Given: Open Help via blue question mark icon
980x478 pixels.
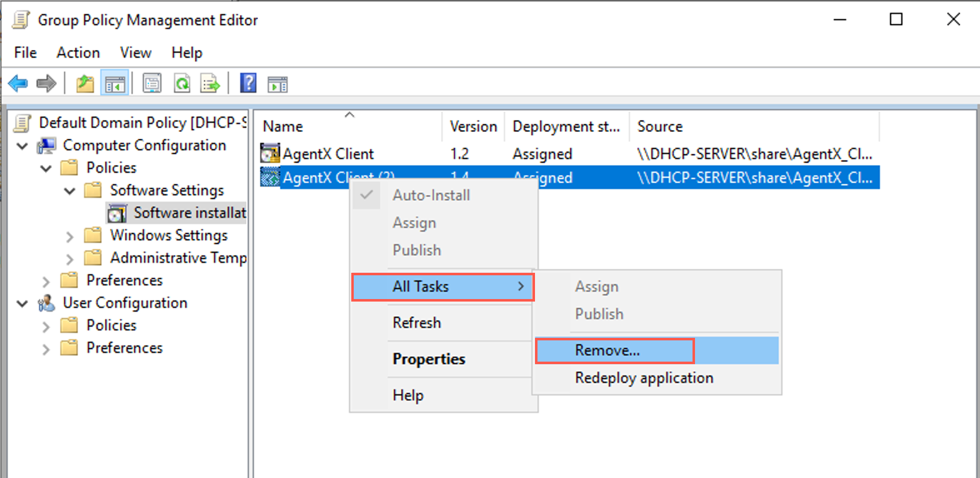Looking at the screenshot, I should [248, 83].
